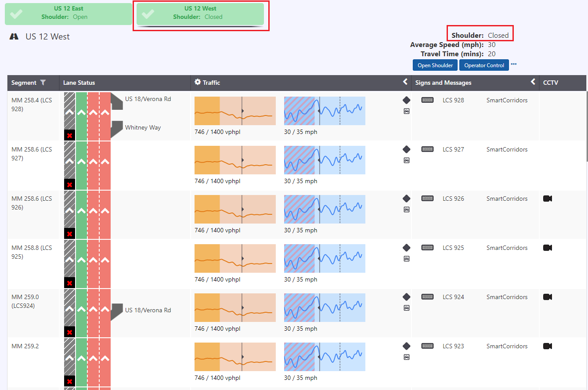This screenshot has width=588, height=390.
Task: Switch to the US 12 East tab
Action: click(69, 14)
